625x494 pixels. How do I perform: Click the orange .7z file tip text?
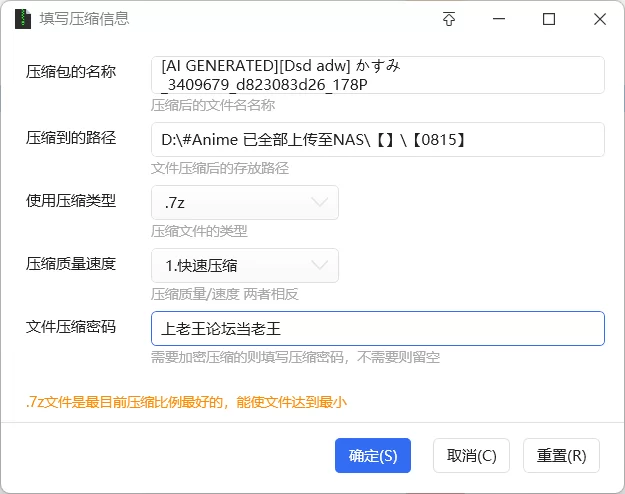click(186, 402)
